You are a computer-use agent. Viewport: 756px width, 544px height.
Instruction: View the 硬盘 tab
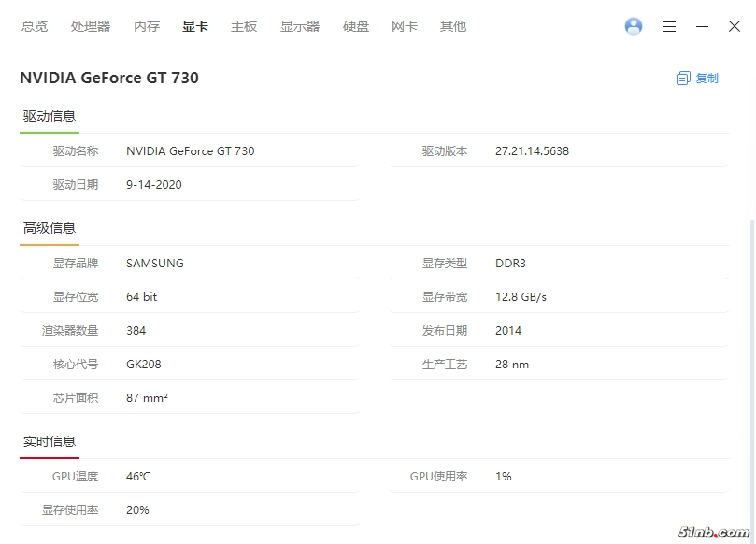click(356, 26)
